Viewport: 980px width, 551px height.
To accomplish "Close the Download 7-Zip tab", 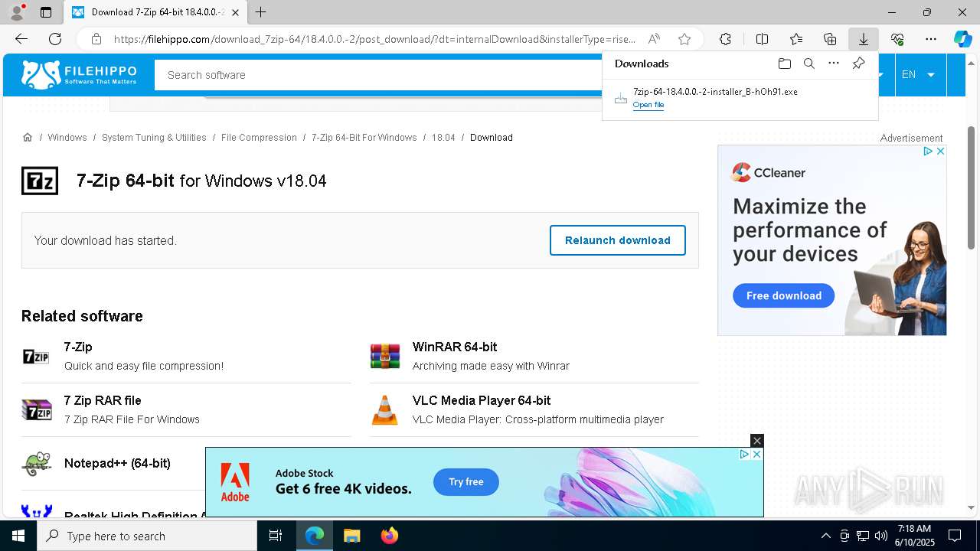I will click(x=236, y=12).
